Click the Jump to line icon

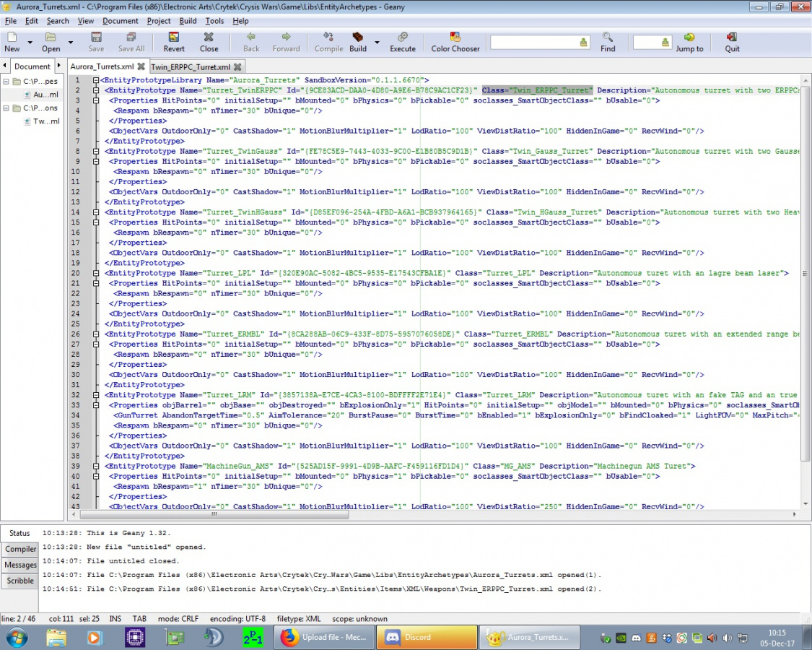pyautogui.click(x=689, y=38)
